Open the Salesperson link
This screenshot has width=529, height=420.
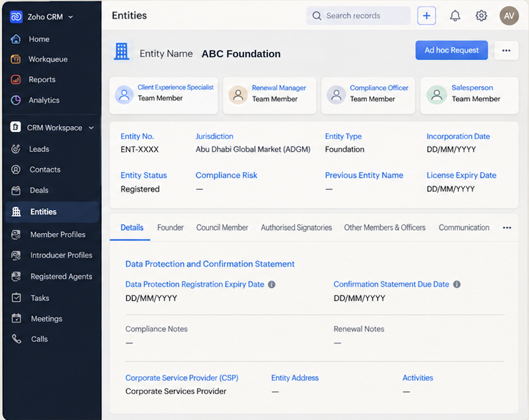point(472,88)
